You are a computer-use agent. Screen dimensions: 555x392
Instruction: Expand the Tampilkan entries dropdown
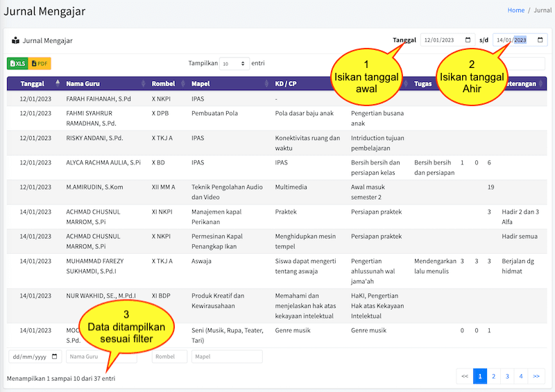(234, 64)
